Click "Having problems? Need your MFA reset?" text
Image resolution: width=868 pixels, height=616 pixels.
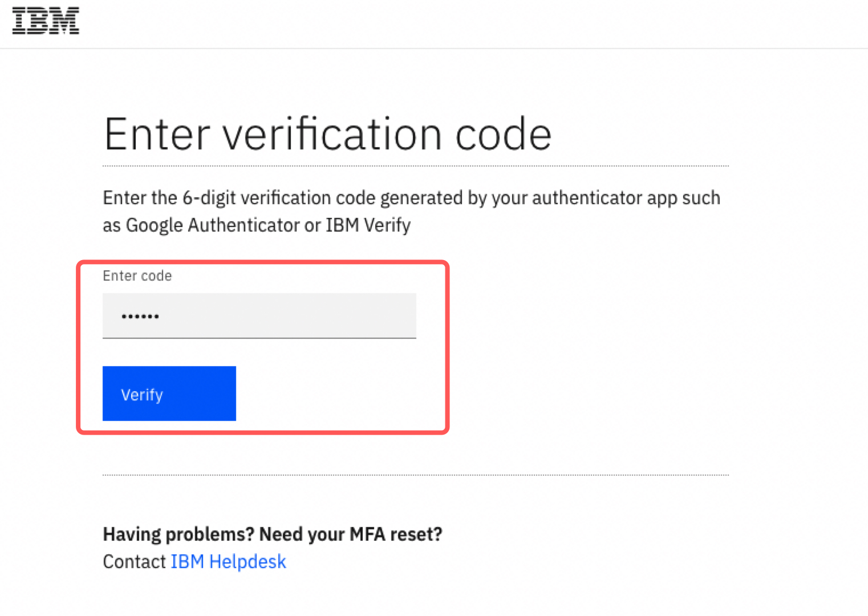[273, 534]
